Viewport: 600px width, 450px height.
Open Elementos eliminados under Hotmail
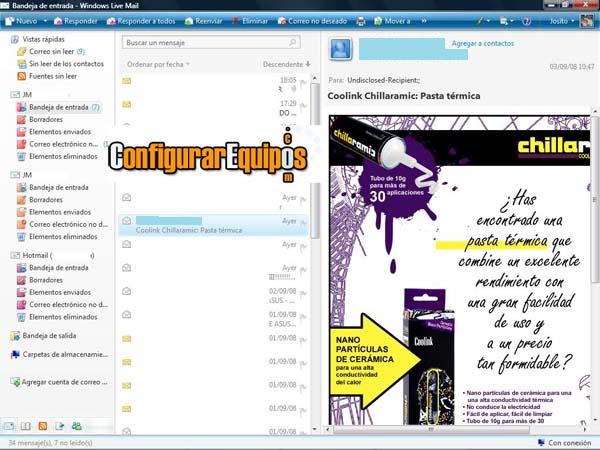[x=57, y=317]
